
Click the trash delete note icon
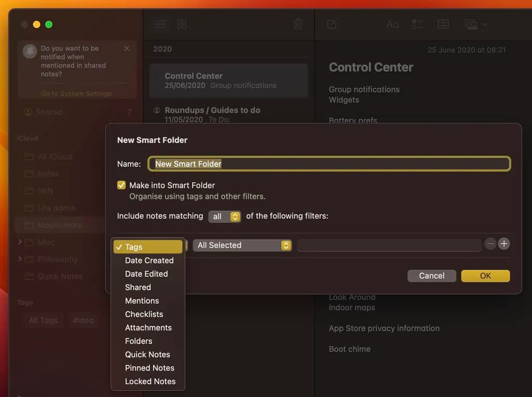point(298,24)
